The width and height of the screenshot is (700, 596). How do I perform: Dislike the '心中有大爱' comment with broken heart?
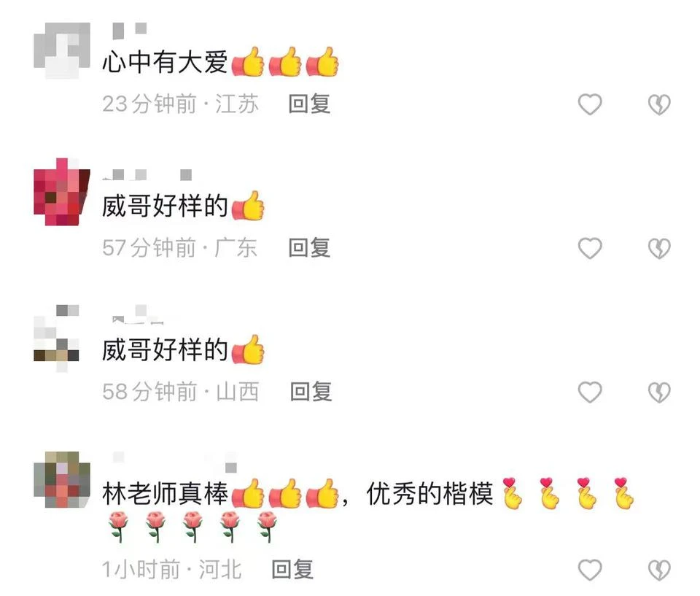pyautogui.click(x=659, y=104)
